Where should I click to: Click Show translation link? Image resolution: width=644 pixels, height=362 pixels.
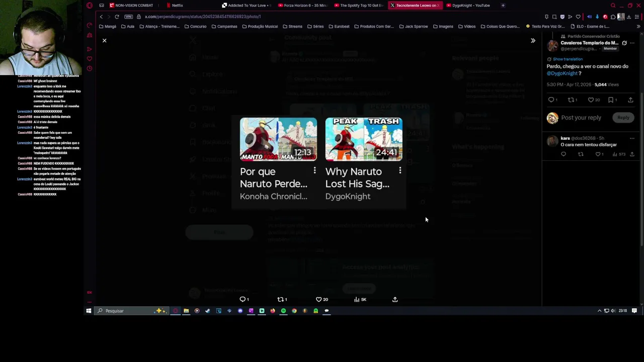(568, 59)
